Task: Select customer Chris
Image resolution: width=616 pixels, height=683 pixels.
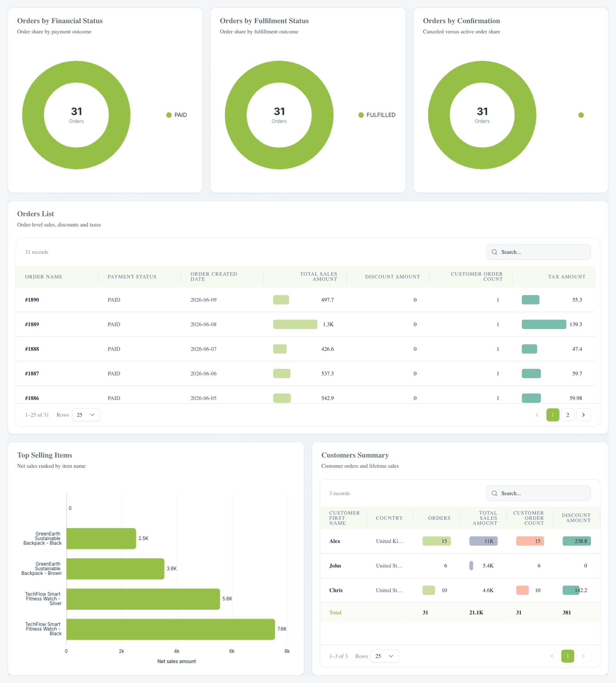Action: pyautogui.click(x=336, y=591)
